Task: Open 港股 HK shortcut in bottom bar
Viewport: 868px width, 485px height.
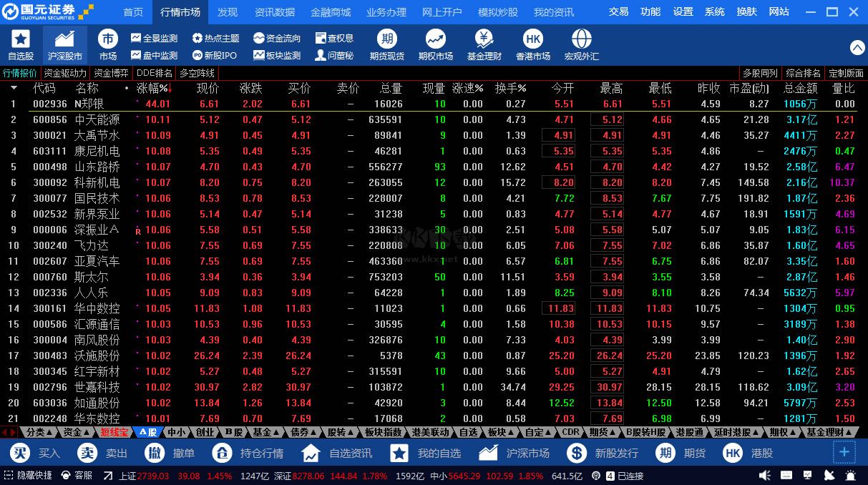Action: pyautogui.click(x=748, y=453)
